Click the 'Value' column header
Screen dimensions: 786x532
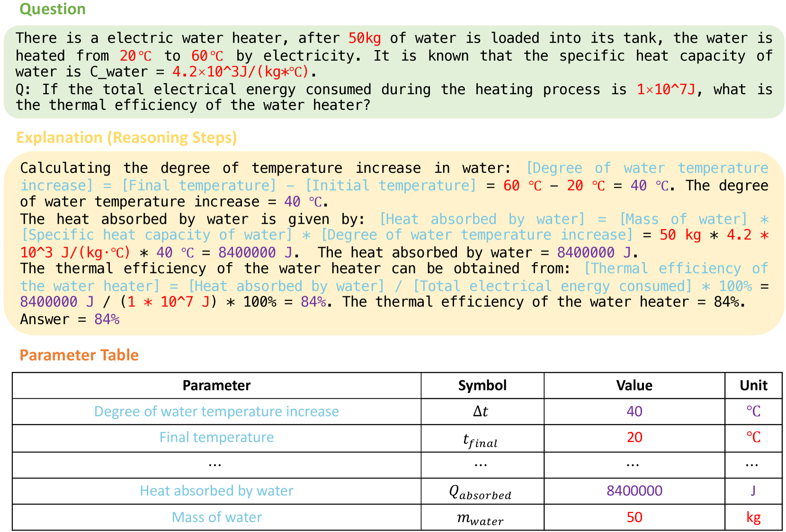click(x=634, y=385)
